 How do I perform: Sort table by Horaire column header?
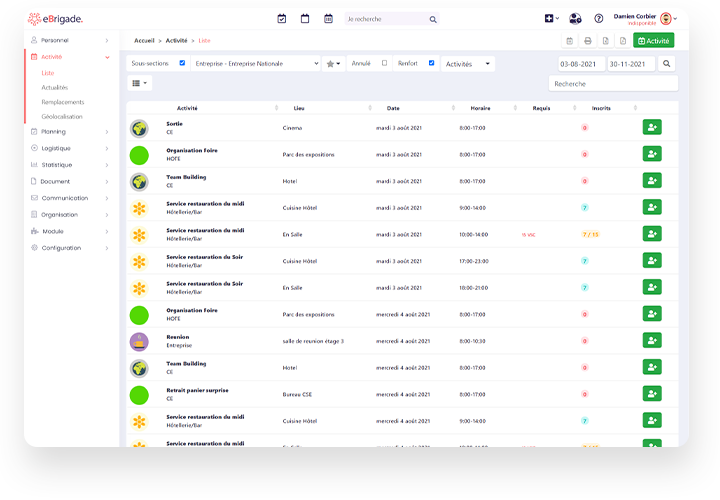click(x=480, y=108)
